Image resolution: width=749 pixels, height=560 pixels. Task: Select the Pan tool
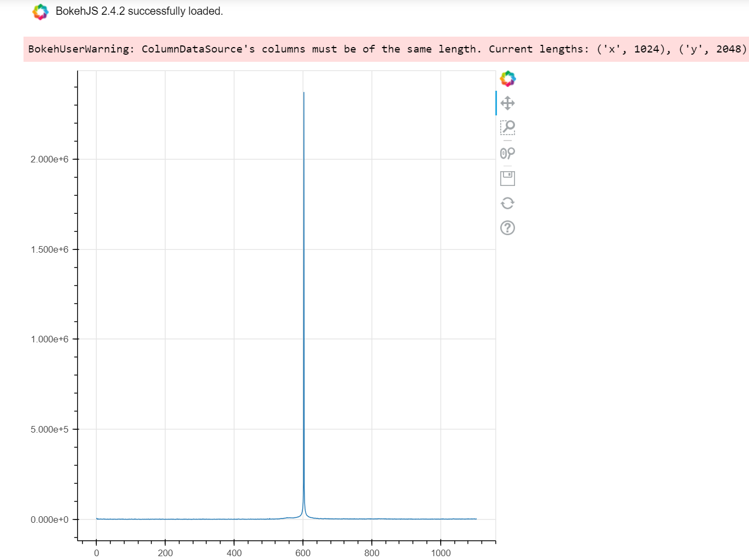click(x=508, y=103)
